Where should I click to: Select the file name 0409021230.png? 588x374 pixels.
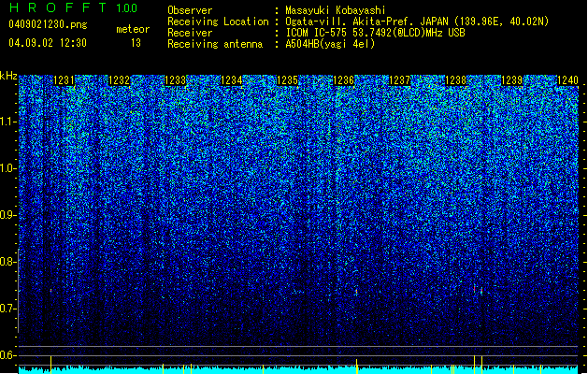[48, 24]
